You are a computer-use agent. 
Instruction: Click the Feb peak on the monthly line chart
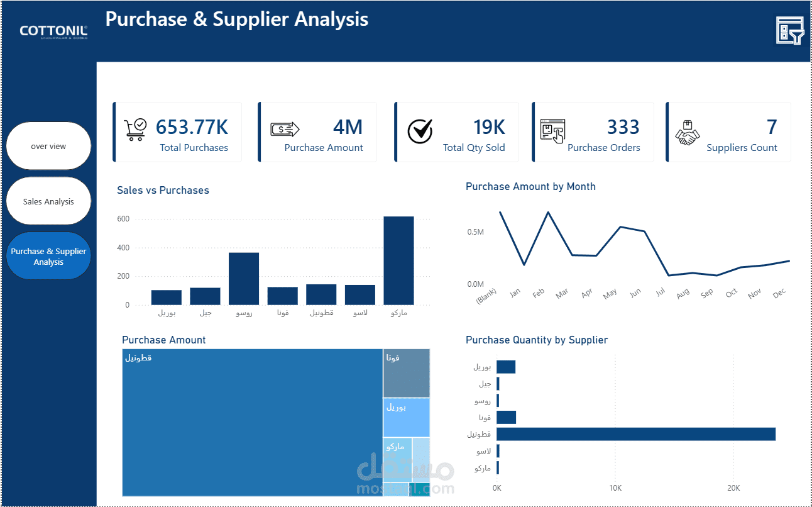[548, 212]
